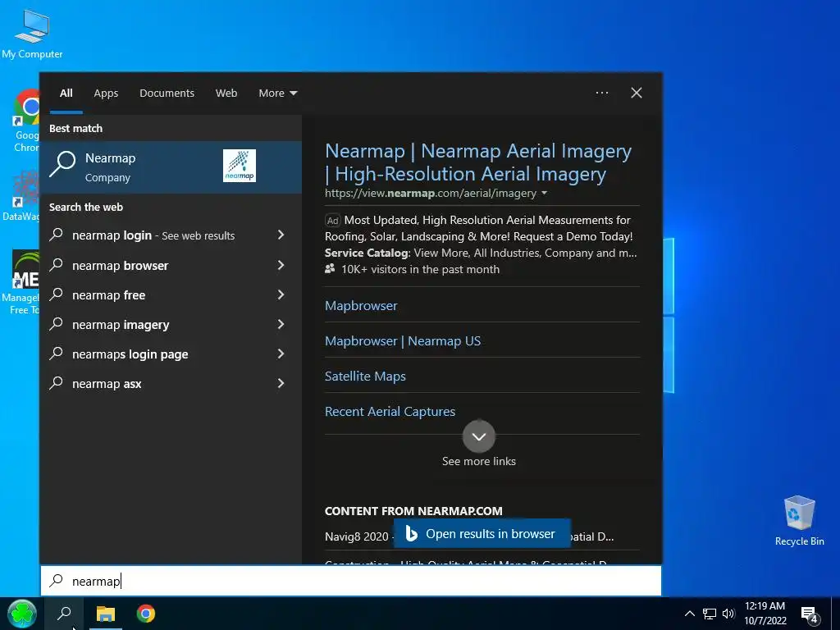Viewport: 840px width, 630px height.
Task: Expand the nearmap imagery suggestion arrow
Action: (x=281, y=324)
